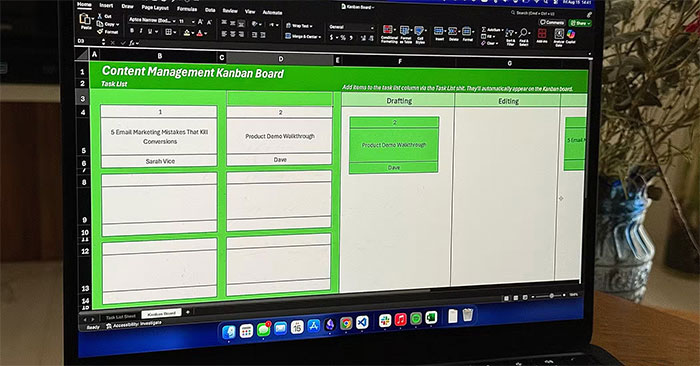
Task: Open Cell Styles gallery icon
Action: click(419, 30)
